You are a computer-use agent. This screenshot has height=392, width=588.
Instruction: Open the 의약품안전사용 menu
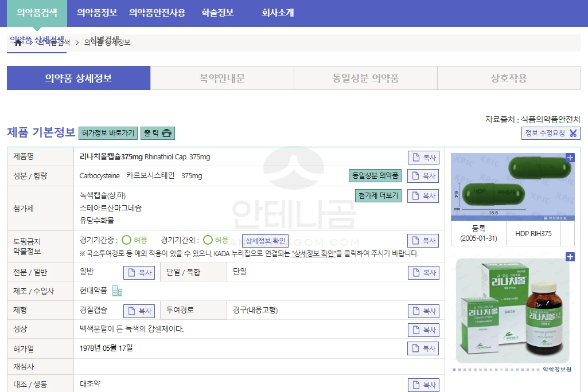pyautogui.click(x=157, y=13)
